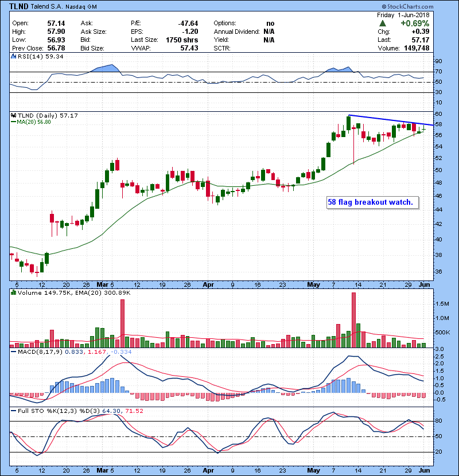
Task: Click the tall red volume bar in March
Action: (x=122, y=323)
